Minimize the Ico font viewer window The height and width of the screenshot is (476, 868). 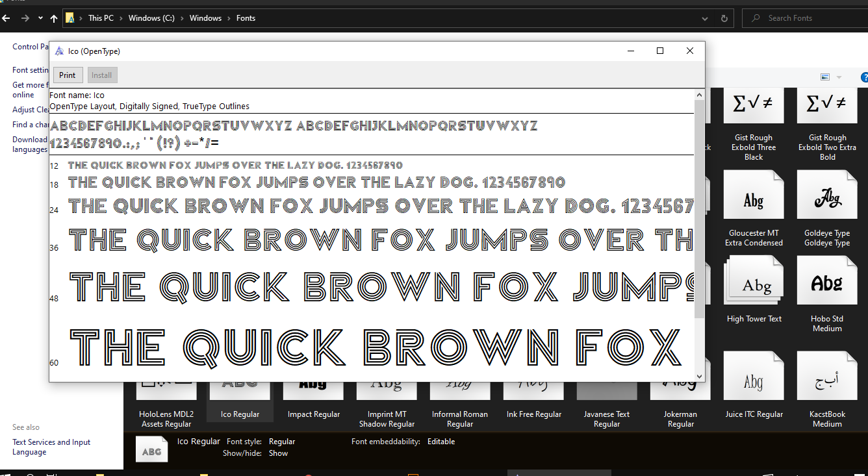click(x=630, y=51)
